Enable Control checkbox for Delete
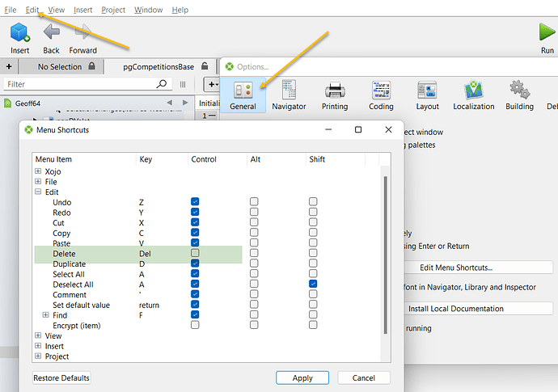 tap(195, 253)
